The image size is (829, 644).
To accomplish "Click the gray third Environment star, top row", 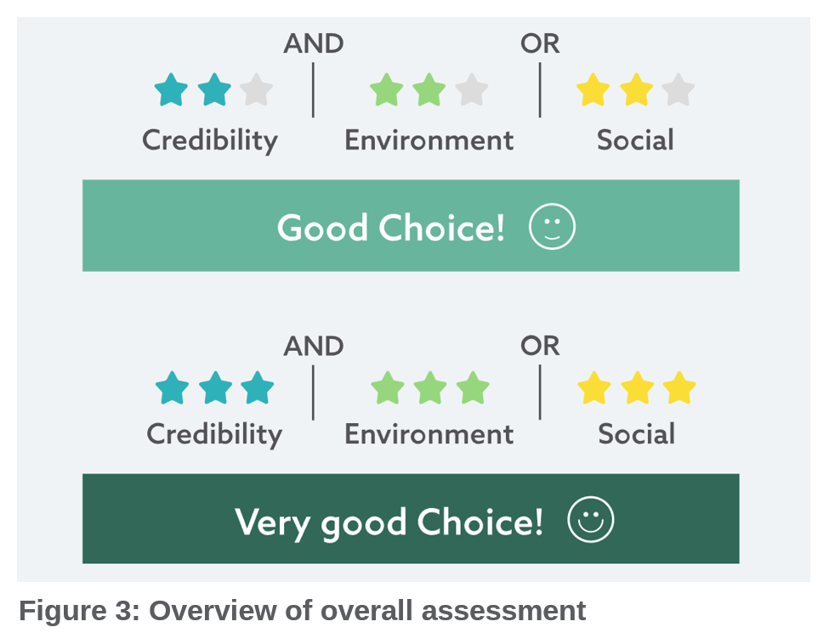I will click(472, 90).
